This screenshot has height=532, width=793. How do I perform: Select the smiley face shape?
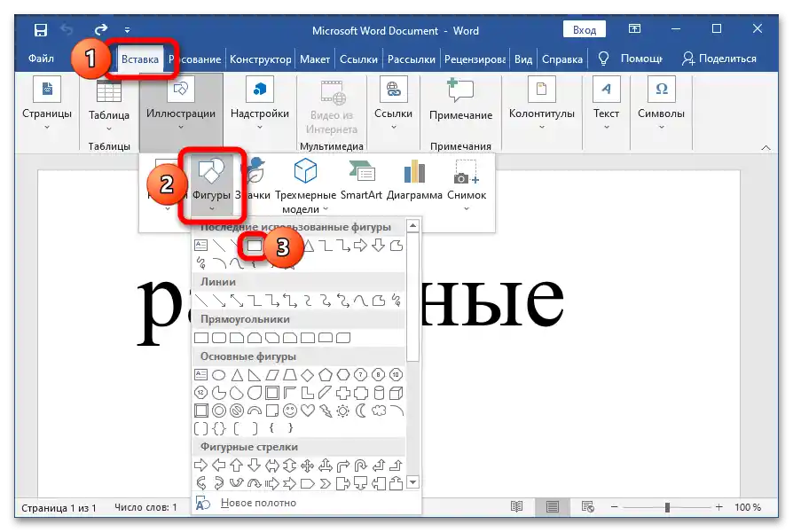click(x=290, y=411)
